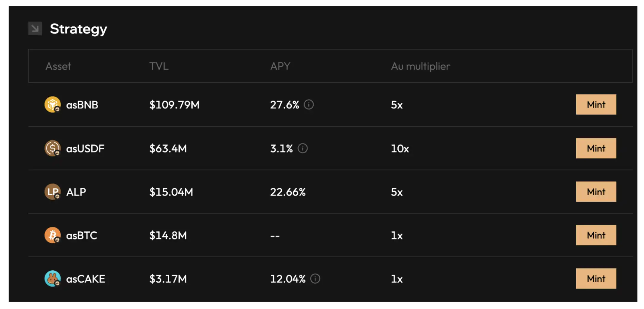Select the asCAKE asset name
The width and height of the screenshot is (644, 309).
pos(85,279)
